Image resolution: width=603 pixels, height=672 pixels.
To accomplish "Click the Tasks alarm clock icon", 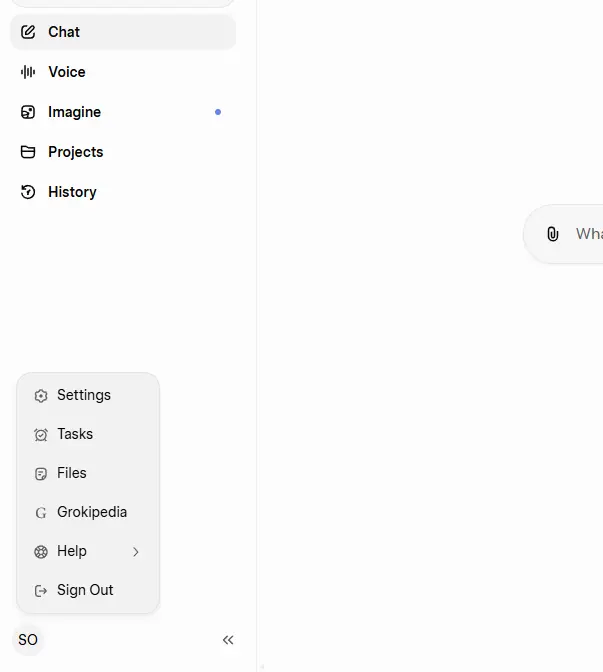I will pos(41,435).
